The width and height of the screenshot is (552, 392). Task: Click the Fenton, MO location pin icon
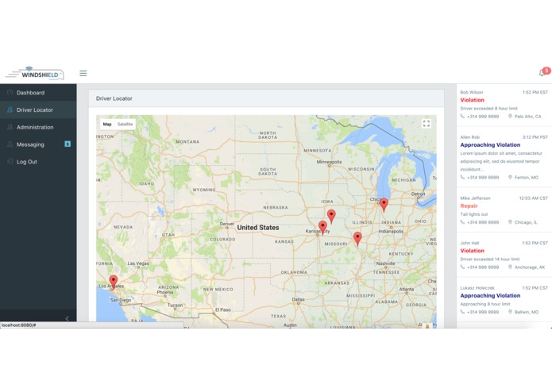pyautogui.click(x=510, y=177)
